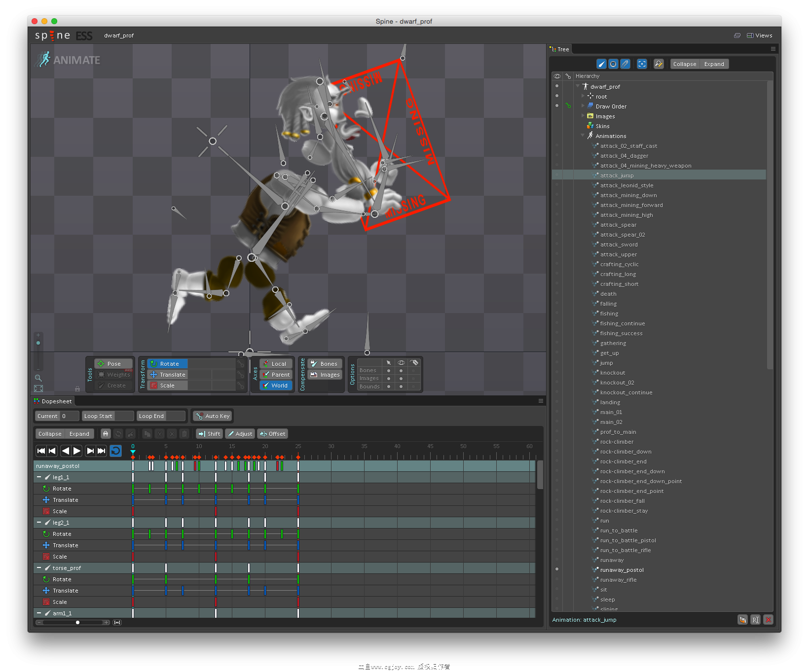Enable the timeline loop playback button
This screenshot has width=809, height=672.
[115, 451]
